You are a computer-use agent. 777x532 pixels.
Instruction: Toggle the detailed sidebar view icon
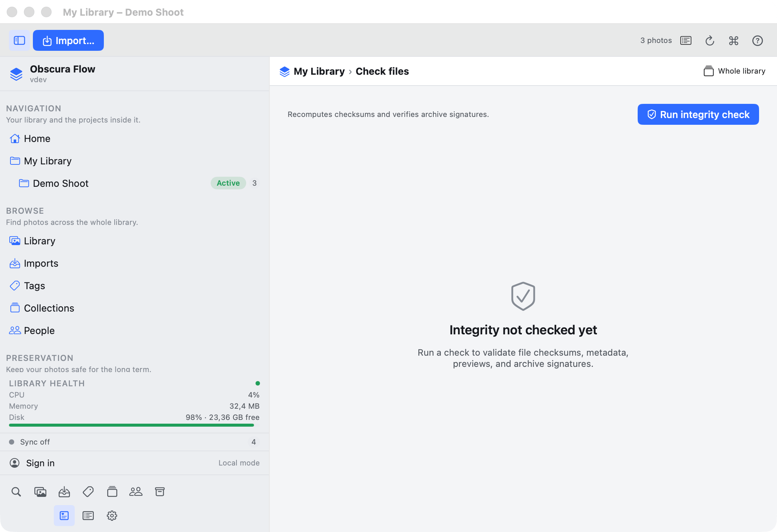[x=64, y=516]
